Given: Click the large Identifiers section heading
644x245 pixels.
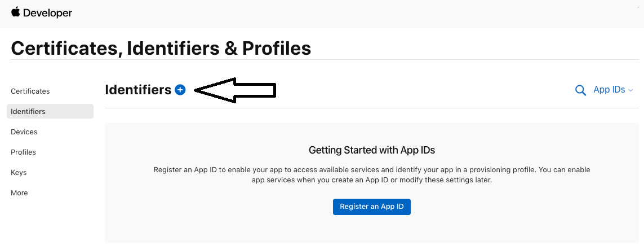Looking at the screenshot, I should [138, 90].
